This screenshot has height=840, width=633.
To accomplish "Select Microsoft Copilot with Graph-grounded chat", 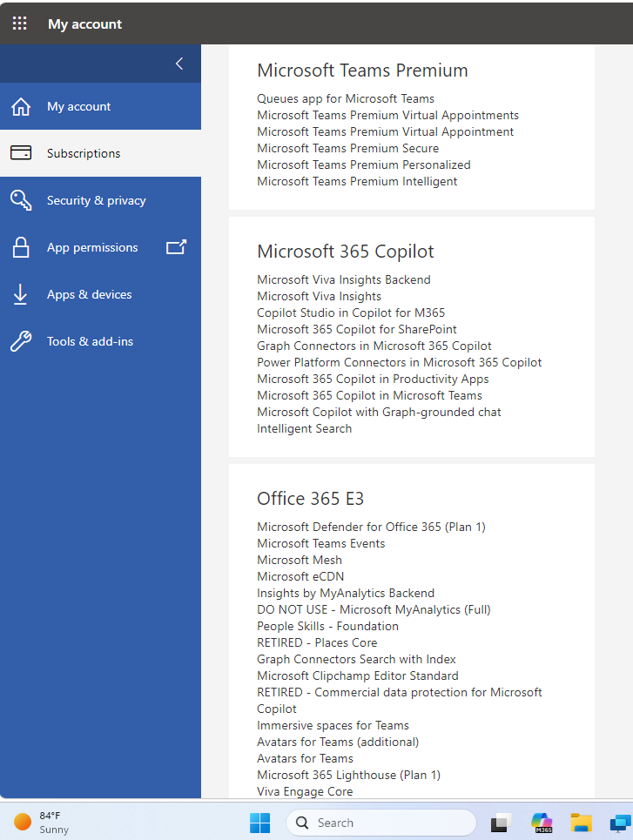I will click(379, 413).
